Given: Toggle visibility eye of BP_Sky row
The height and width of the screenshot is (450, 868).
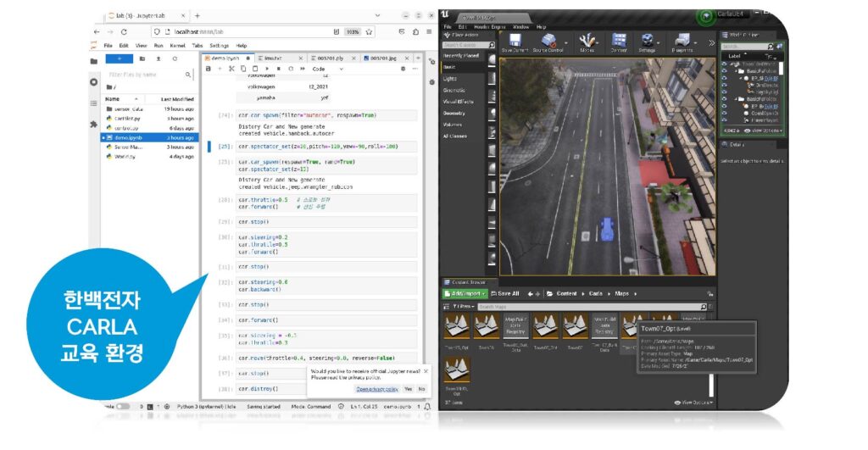Looking at the screenshot, I should (x=724, y=78).
